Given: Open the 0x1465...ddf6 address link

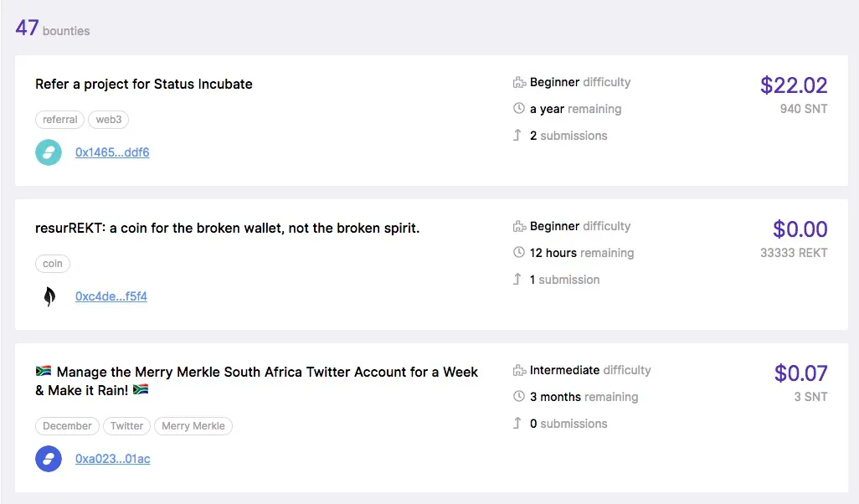Looking at the screenshot, I should pyautogui.click(x=112, y=152).
